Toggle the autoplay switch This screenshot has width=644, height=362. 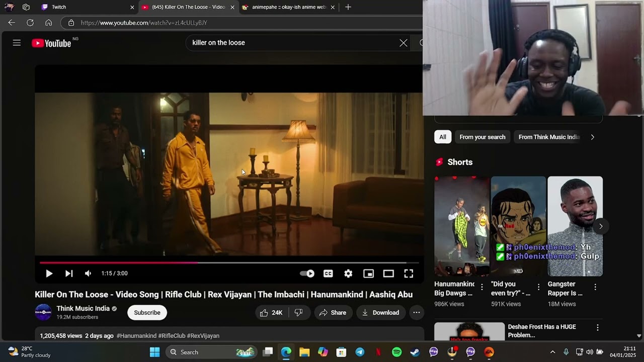[307, 274]
